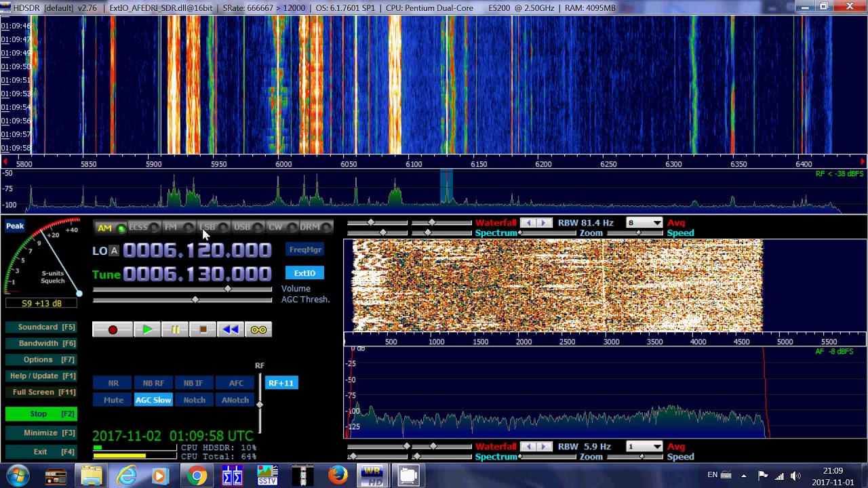Screen dimensions: 868x488
Task: Click the LO frequency display 0006.120.000
Action: click(197, 251)
